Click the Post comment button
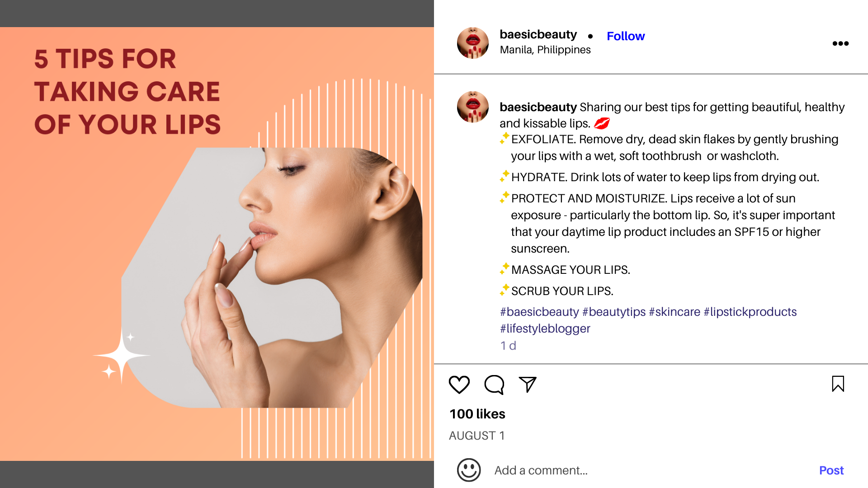Screen dimensions: 868x488 (831, 470)
